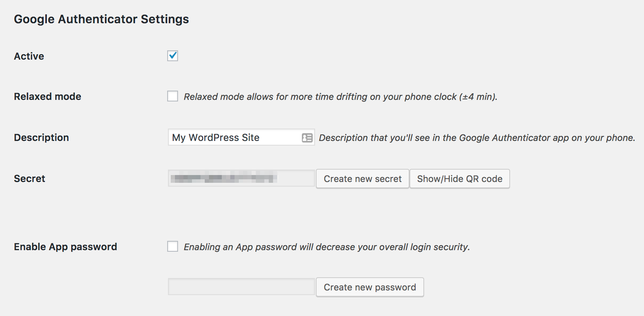Uncheck the Active checkbox
Image resolution: width=644 pixels, height=316 pixels.
[x=173, y=56]
